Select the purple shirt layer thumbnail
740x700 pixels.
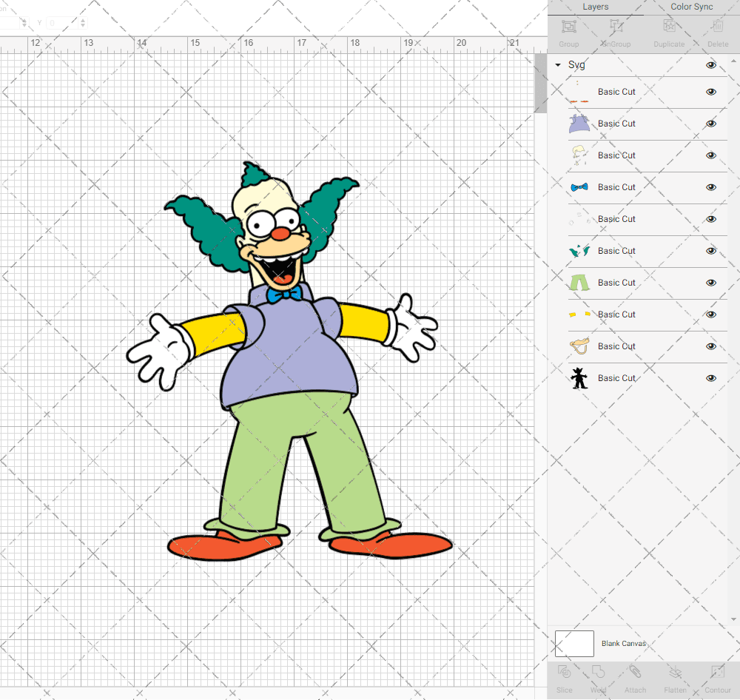click(x=579, y=124)
